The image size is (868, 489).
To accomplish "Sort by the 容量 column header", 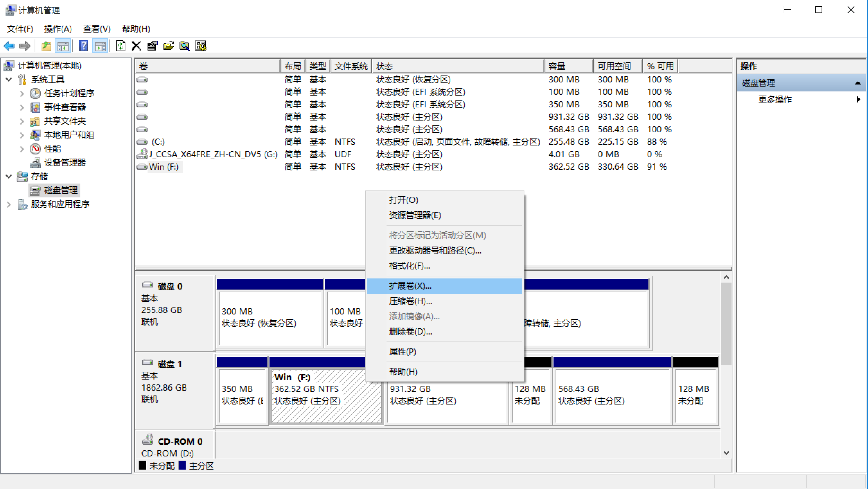I will click(x=568, y=66).
